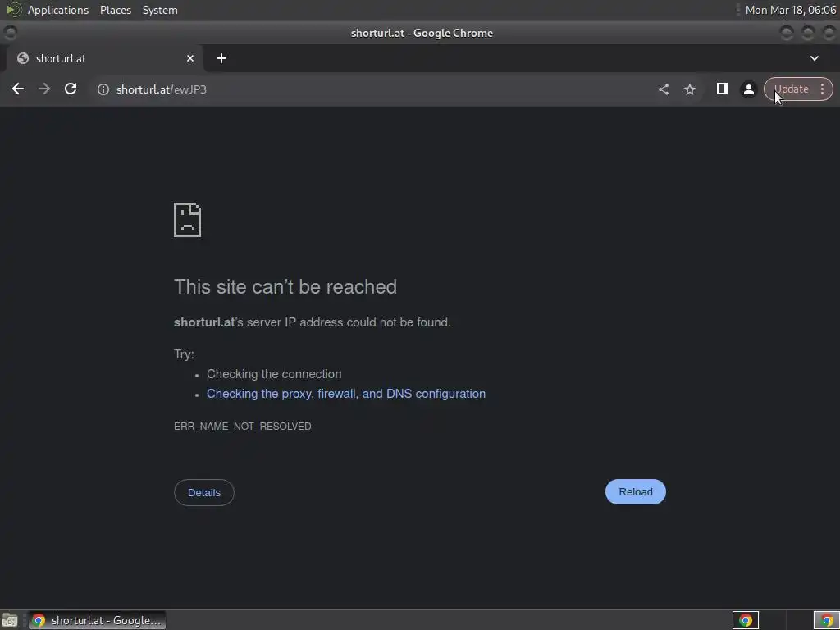Click the first Chrome workspace icon at bottom right
Image resolution: width=840 pixels, height=630 pixels.
[x=745, y=620]
